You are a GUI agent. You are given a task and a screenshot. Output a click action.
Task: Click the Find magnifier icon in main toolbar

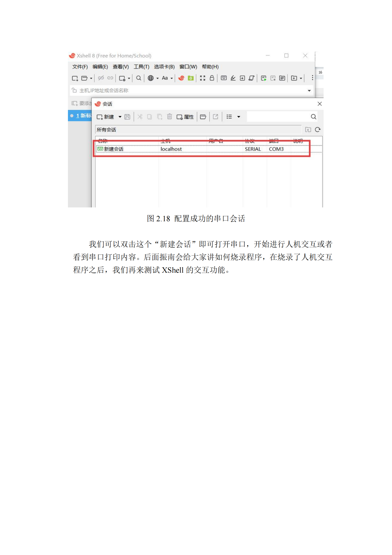(139, 78)
